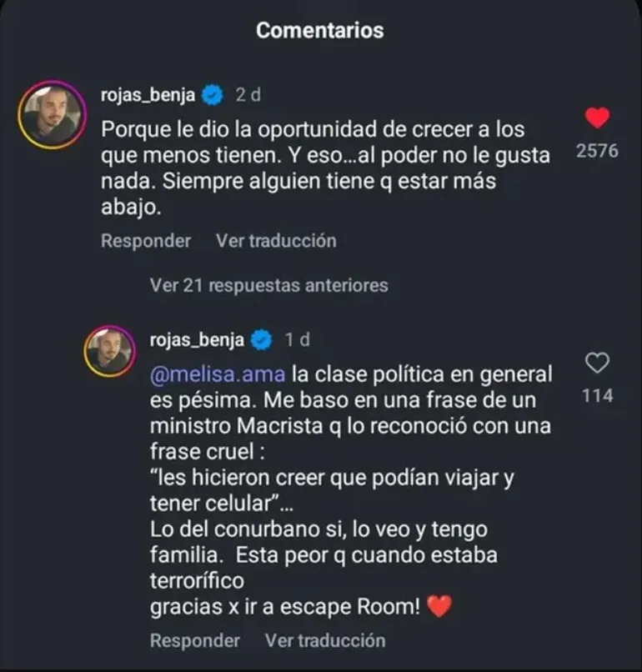Click the "1 d" timestamp on the reply
This screenshot has width=642, height=672.
coord(297,339)
